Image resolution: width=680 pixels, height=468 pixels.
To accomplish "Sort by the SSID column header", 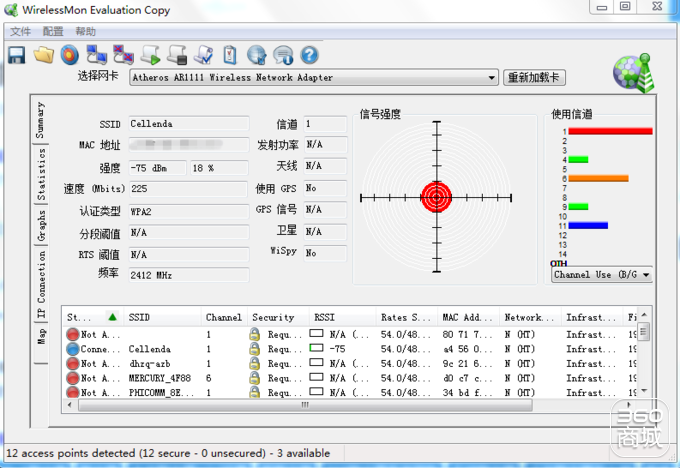I will [162, 317].
